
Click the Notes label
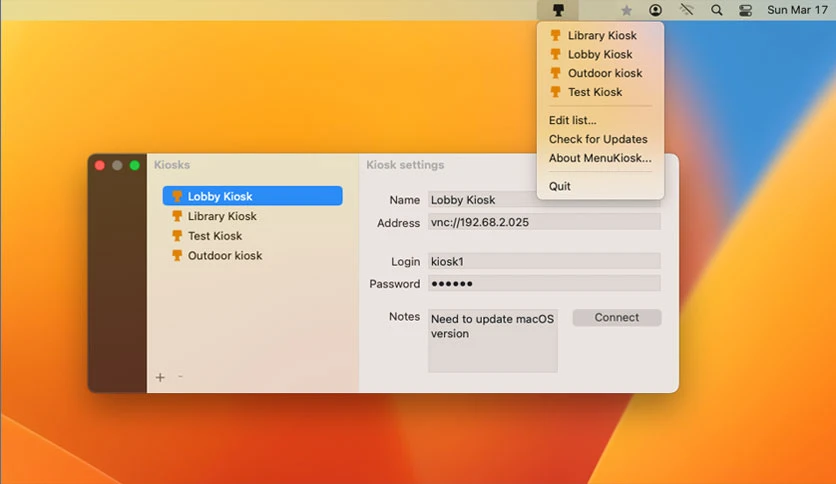pyautogui.click(x=404, y=317)
